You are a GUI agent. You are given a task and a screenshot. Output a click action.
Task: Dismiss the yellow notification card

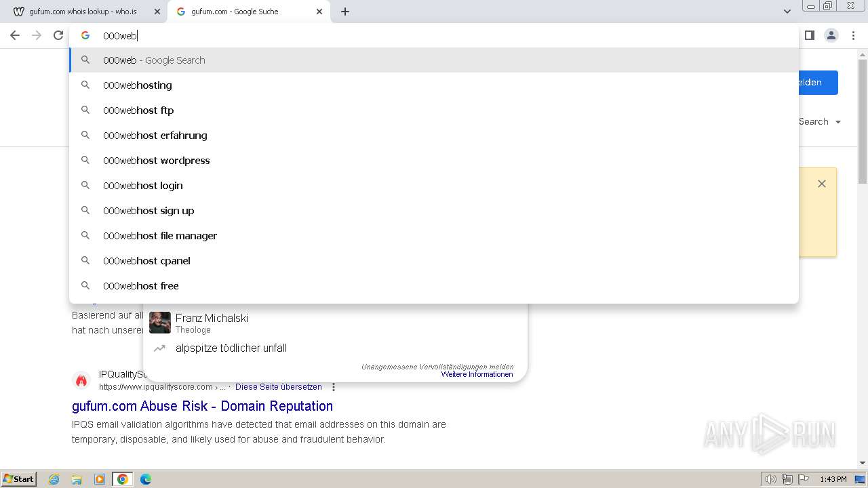(822, 184)
